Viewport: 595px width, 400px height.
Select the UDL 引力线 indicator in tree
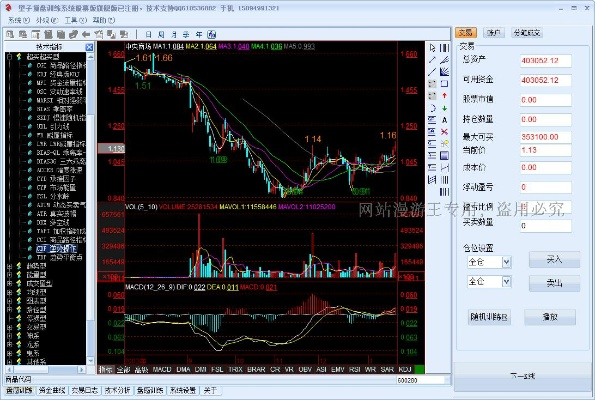point(53,126)
